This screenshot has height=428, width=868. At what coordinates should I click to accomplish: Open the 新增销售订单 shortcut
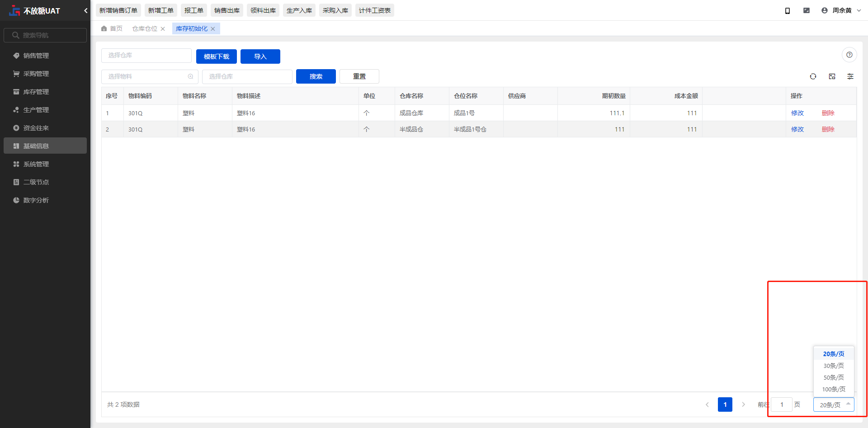click(118, 10)
